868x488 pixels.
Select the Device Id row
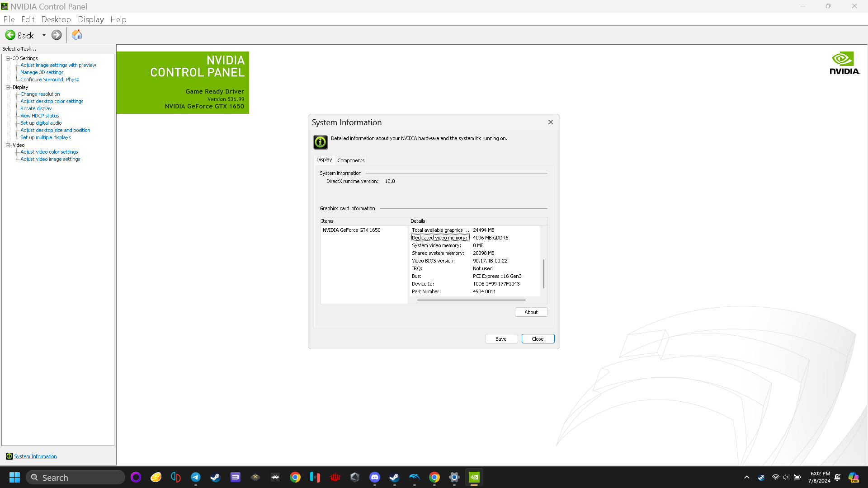475,284
